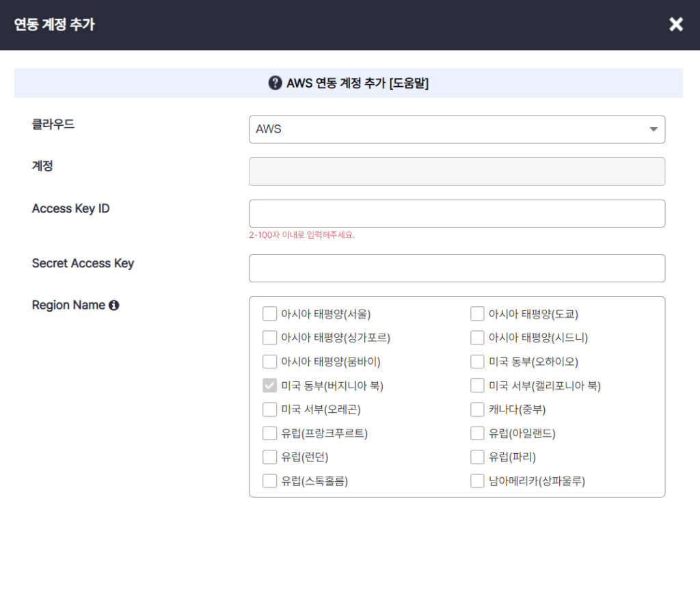
Task: Click the AWS help question mark icon
Action: (x=274, y=83)
